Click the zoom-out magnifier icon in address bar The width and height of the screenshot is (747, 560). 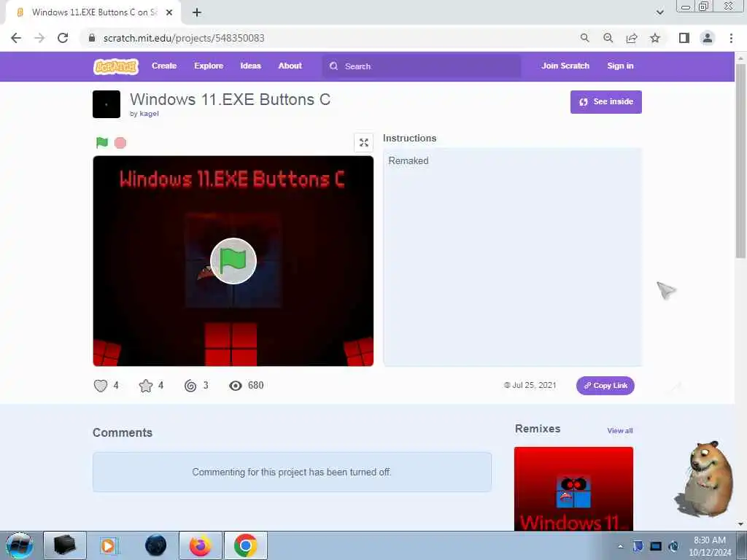click(x=608, y=38)
